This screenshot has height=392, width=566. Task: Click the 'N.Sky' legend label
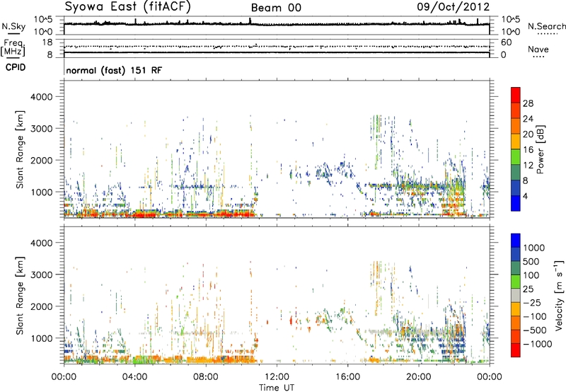(x=13, y=26)
